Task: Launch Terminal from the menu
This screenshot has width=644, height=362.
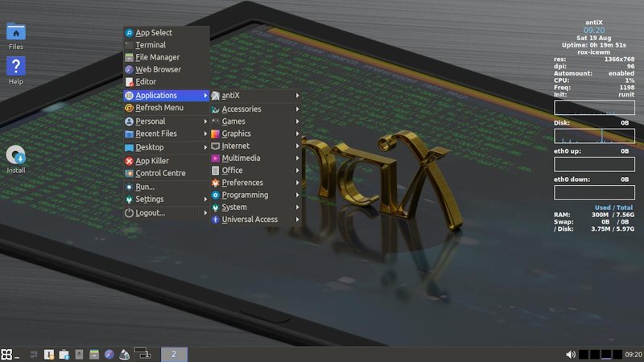Action: [x=167, y=45]
